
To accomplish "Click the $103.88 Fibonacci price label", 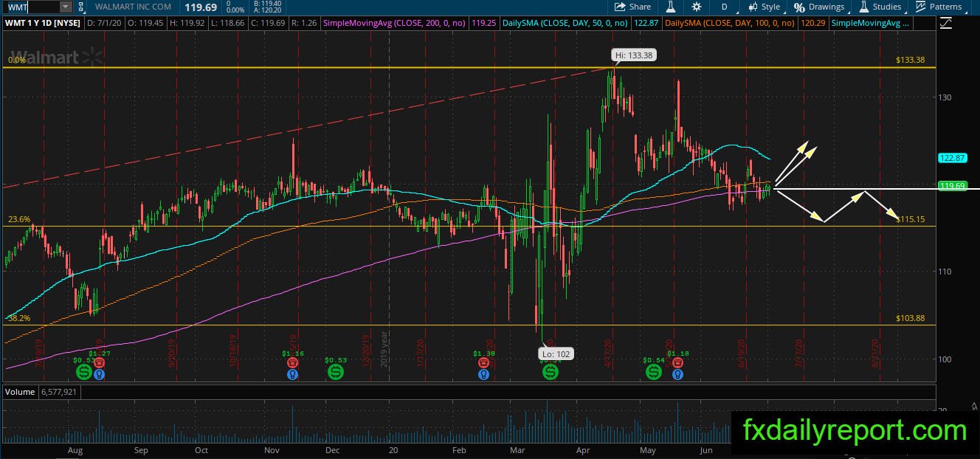I will [x=910, y=318].
